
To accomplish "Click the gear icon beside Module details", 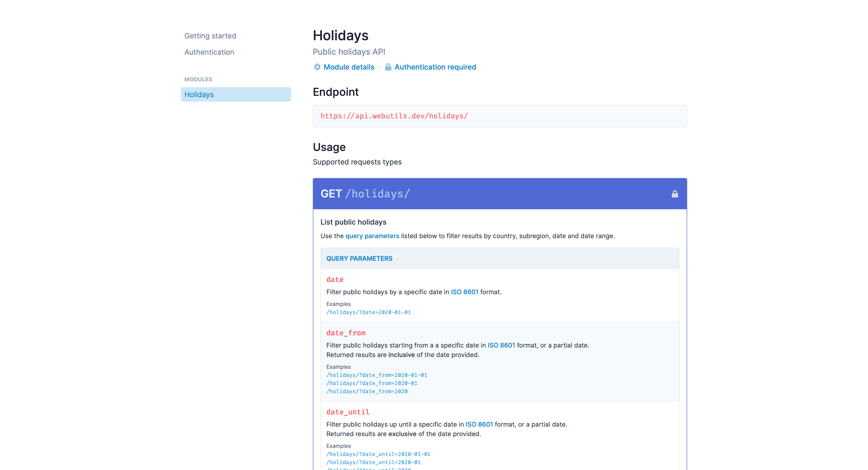I will pyautogui.click(x=317, y=67).
